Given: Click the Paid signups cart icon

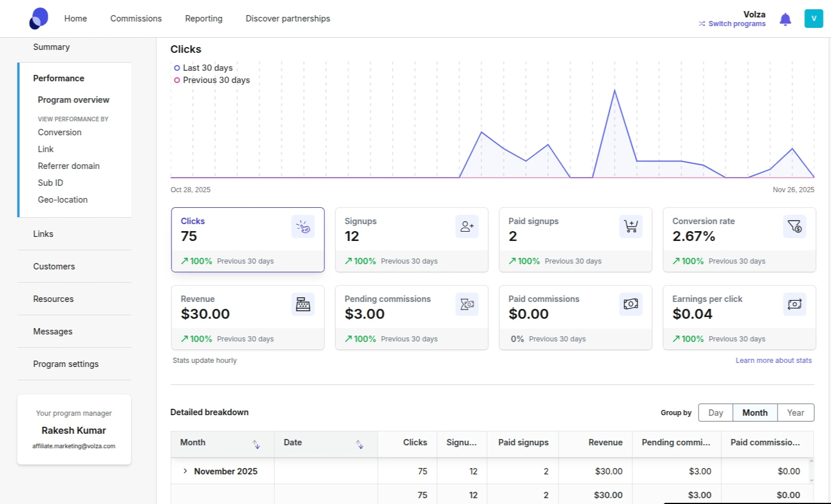Looking at the screenshot, I should (631, 226).
